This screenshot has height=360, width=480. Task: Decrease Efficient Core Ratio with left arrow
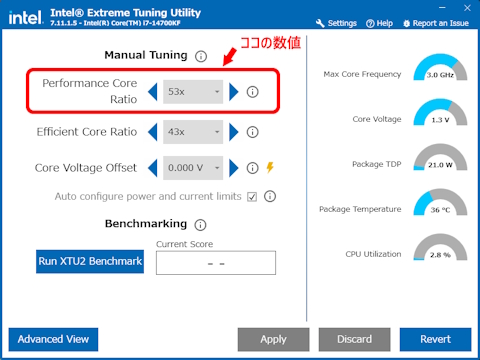coord(153,132)
